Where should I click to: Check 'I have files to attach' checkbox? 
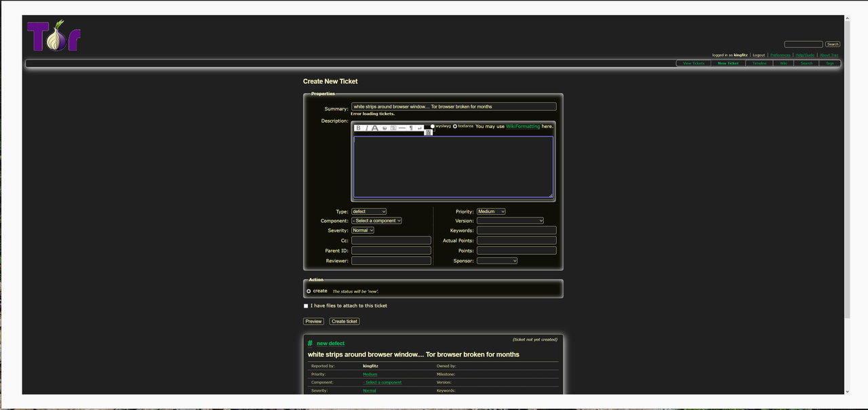(306, 306)
